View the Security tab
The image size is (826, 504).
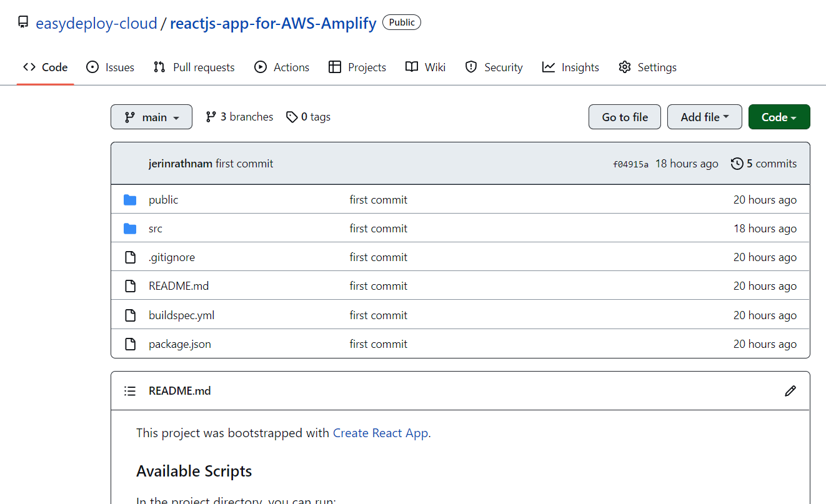pyautogui.click(x=494, y=67)
